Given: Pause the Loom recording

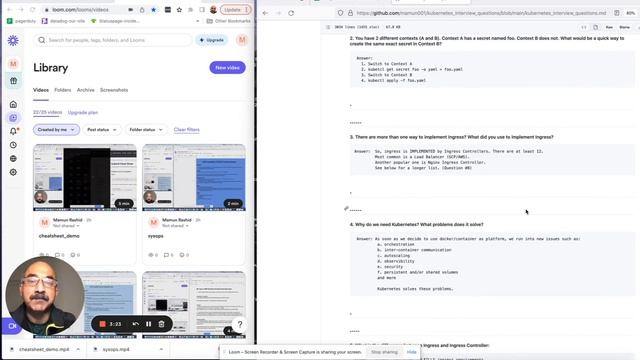Looking at the screenshot, I should [x=149, y=324].
